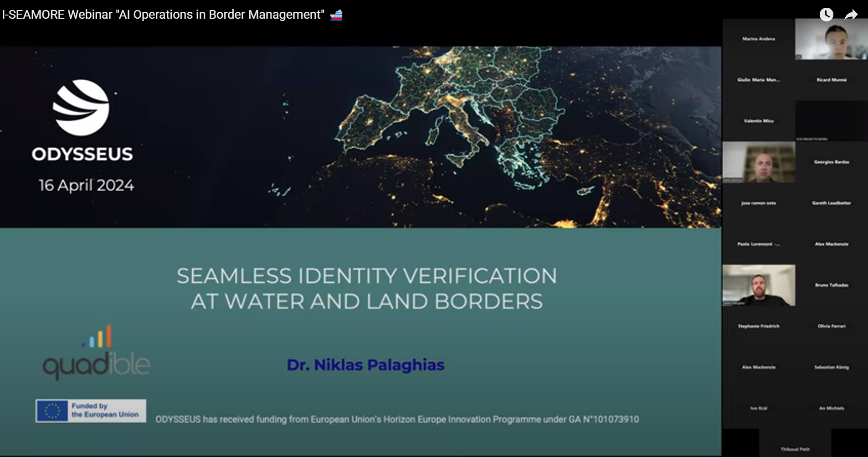The width and height of the screenshot is (868, 457).
Task: Select the Bruno Talhadas participant tile
Action: click(x=832, y=286)
